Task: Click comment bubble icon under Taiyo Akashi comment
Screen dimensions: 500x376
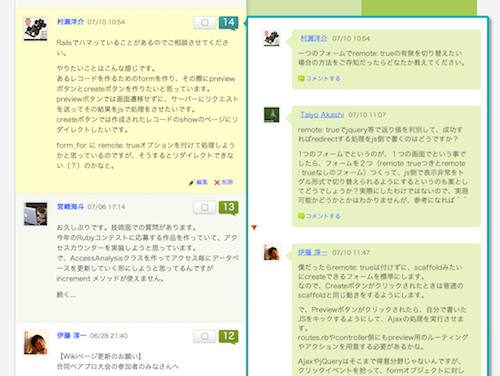Action: coord(301,216)
